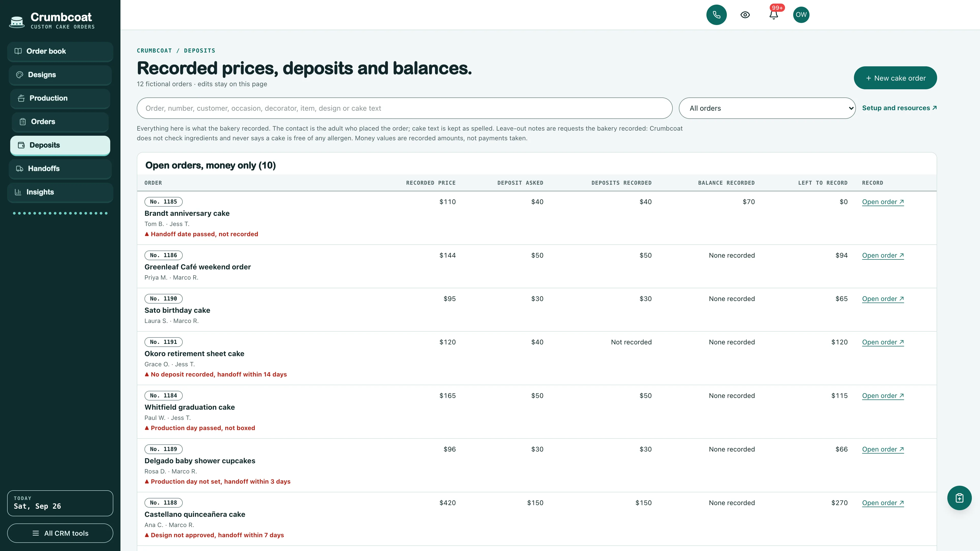Select the Handoffs truck icon
The height and width of the screenshot is (551, 980).
[x=20, y=168]
